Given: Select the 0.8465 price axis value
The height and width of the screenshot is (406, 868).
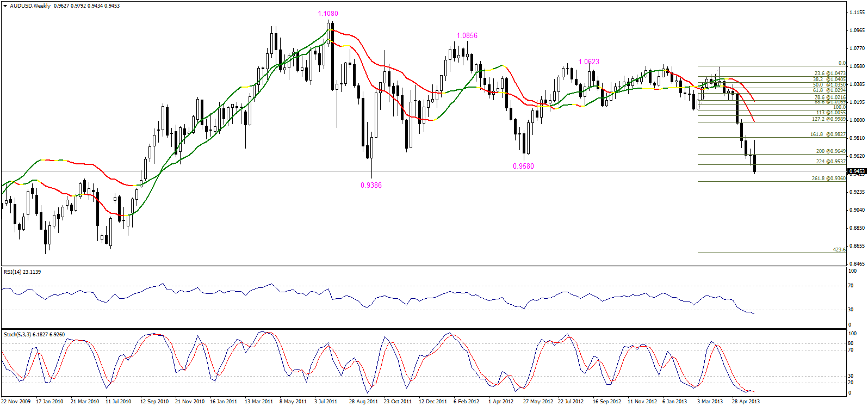Looking at the screenshot, I should click(857, 264).
